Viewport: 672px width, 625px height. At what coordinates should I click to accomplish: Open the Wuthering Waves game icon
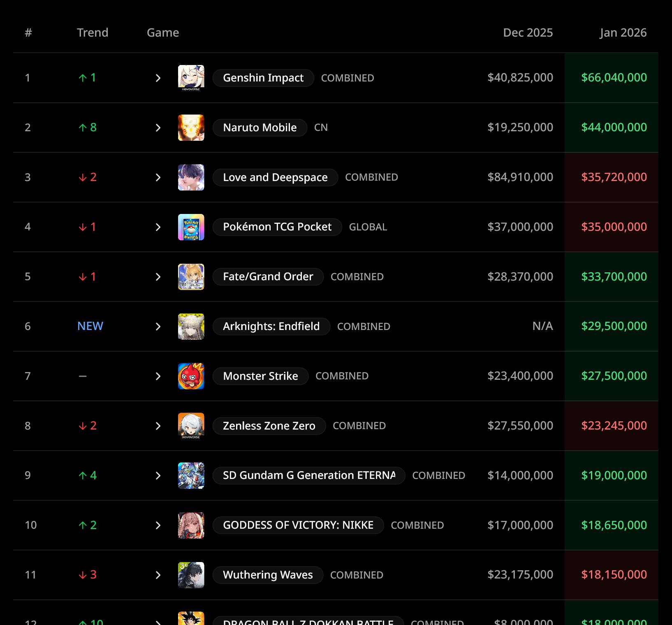(191, 575)
